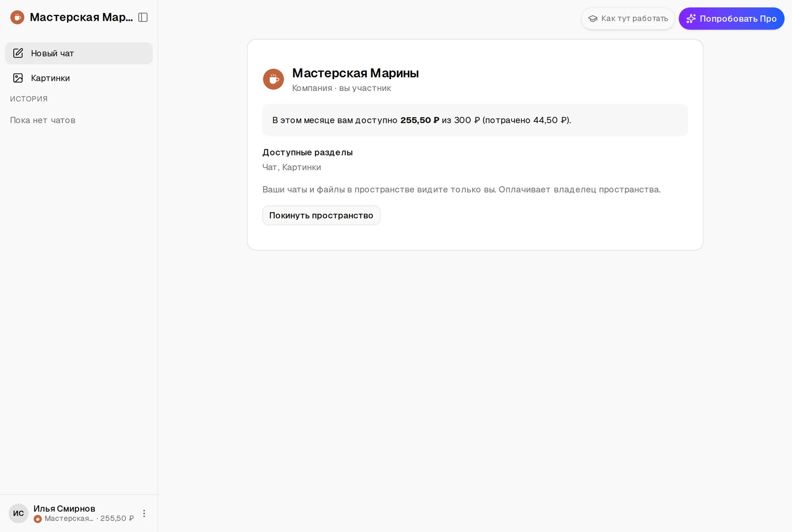This screenshot has height=532, width=792.
Task: Click the bold 255,50 ₽ balance amount
Action: point(420,120)
